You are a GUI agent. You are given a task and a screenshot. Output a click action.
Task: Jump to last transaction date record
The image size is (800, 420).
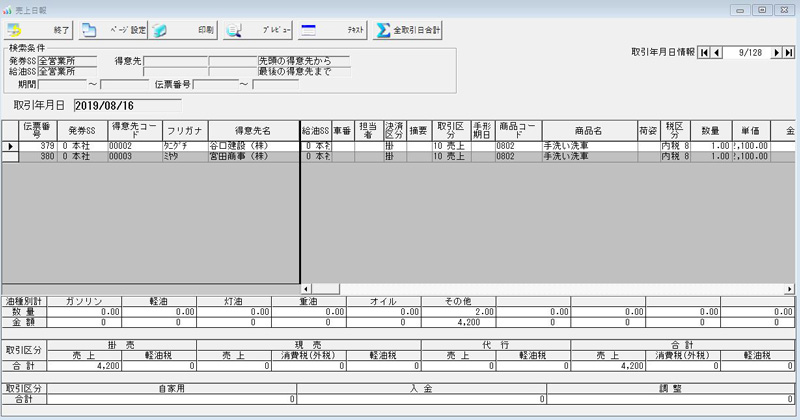(789, 52)
